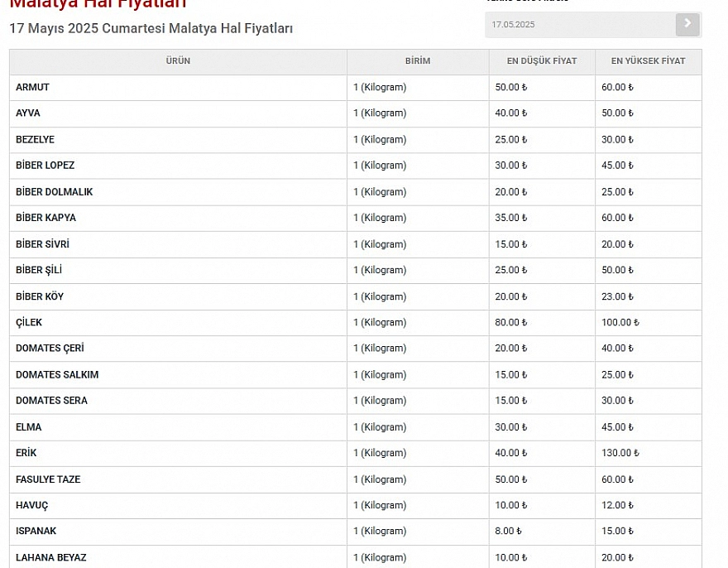Select the BİBER KAPYA product cell

tap(178, 218)
